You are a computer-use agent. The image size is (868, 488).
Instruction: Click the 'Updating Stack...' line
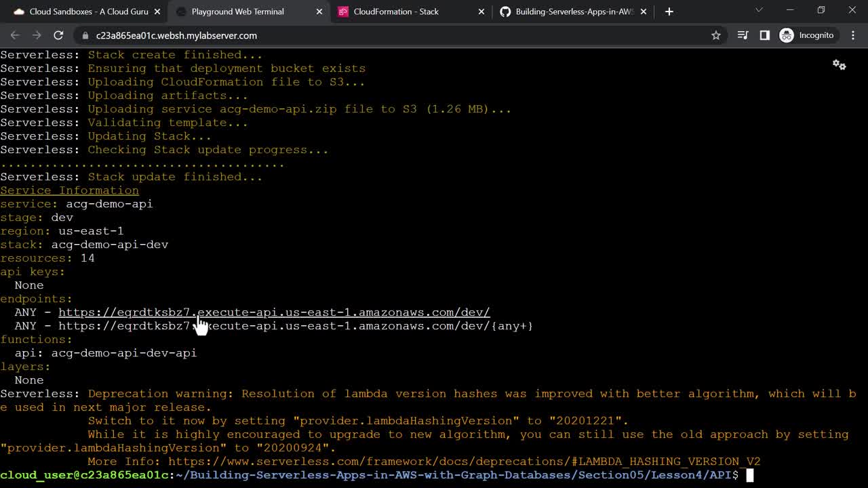(106, 136)
